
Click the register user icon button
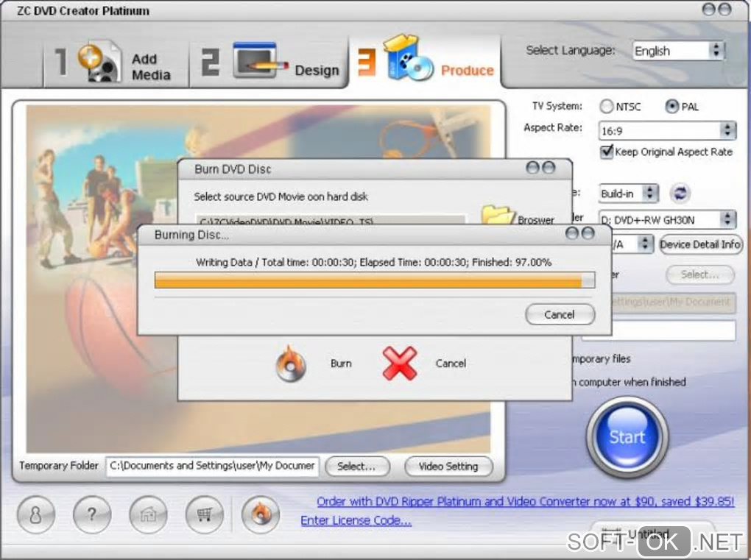click(35, 515)
